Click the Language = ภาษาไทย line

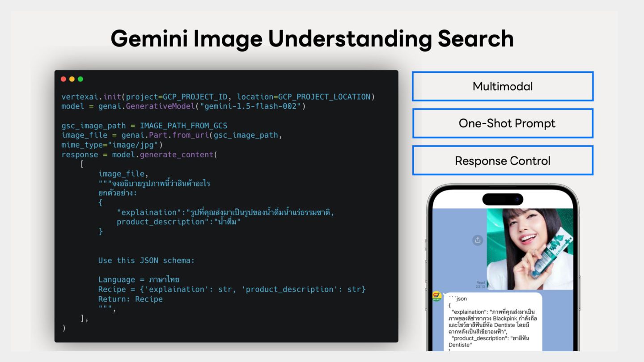coord(139,280)
